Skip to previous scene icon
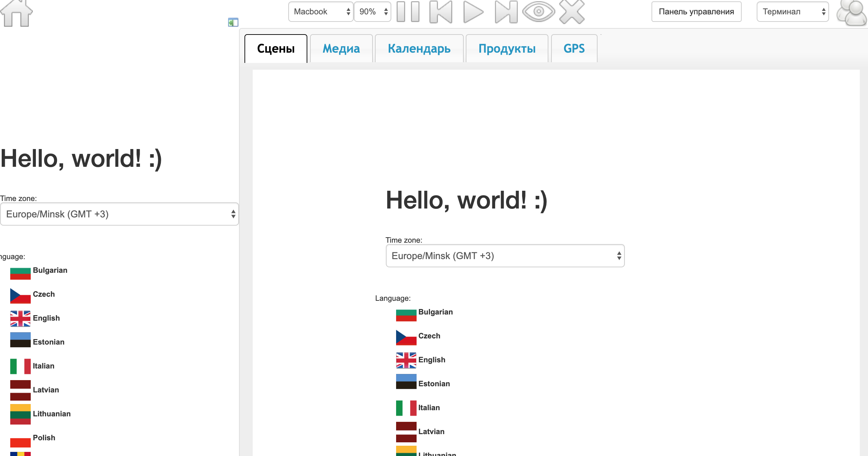The image size is (868, 456). click(441, 12)
